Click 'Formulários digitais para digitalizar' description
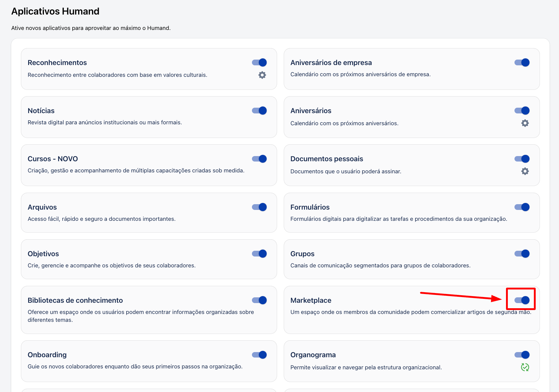559x392 pixels. pyautogui.click(x=399, y=219)
